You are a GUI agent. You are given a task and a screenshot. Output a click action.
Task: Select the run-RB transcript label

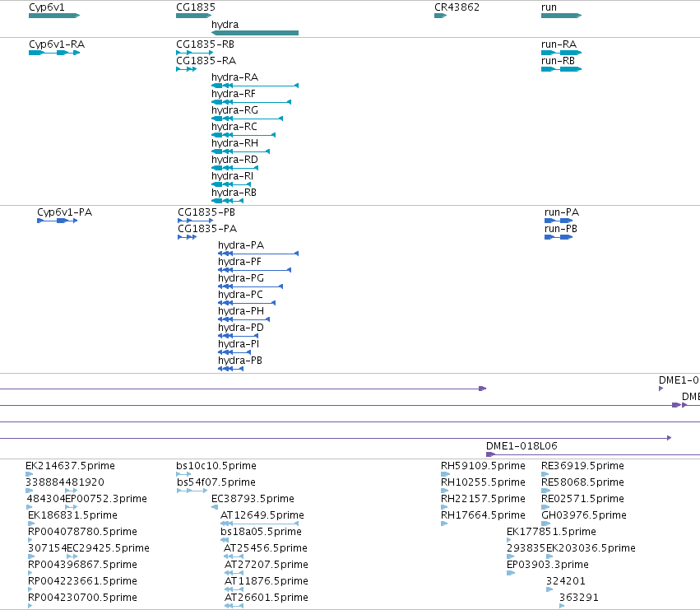click(x=558, y=61)
